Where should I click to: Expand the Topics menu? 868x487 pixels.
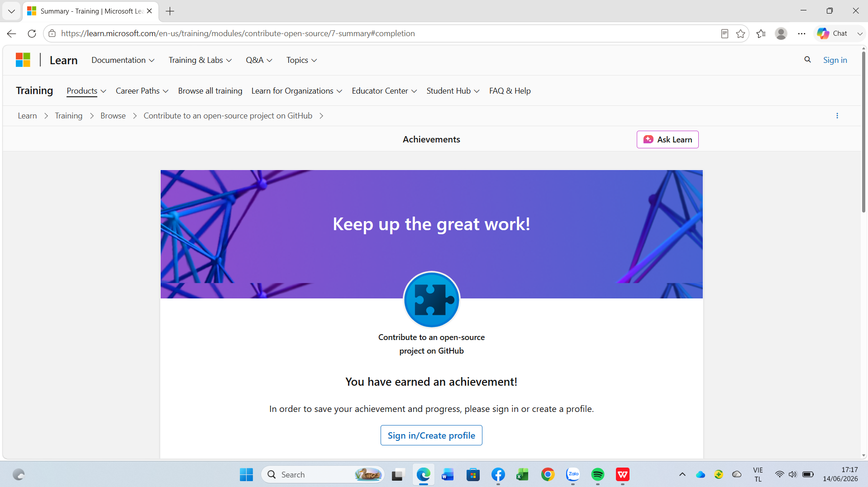[301, 60]
